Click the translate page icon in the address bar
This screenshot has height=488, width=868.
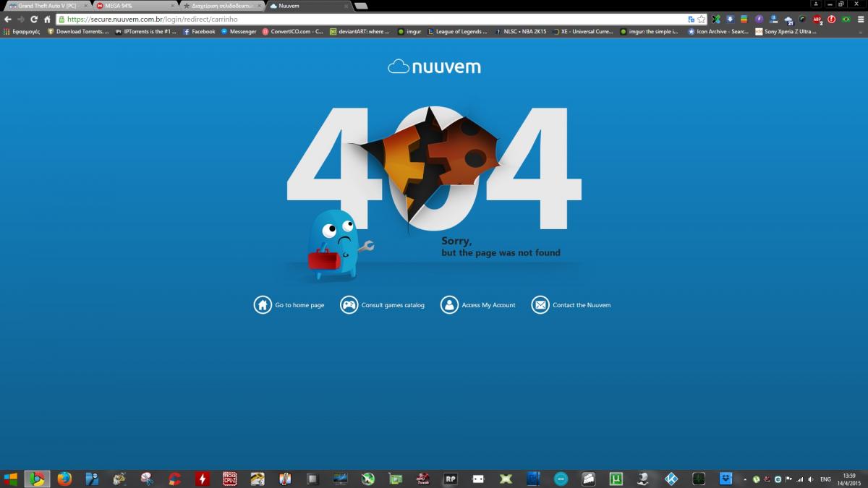tap(691, 20)
